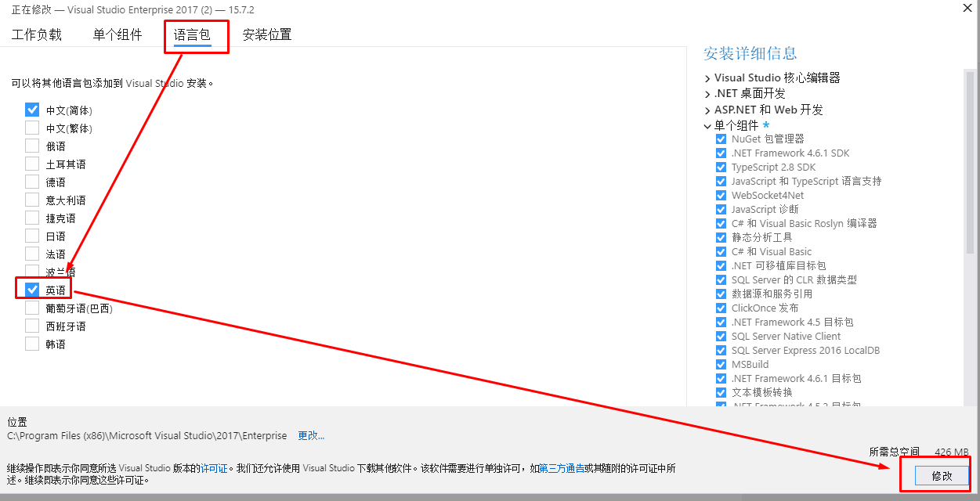
Task: Tick the 韩语 language checkbox
Action: (x=32, y=344)
